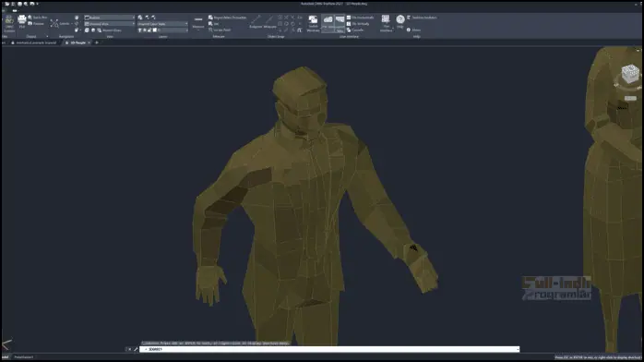This screenshot has height=362, width=644.
Task: Click Named Views button in the View panel
Action: (x=109, y=30)
